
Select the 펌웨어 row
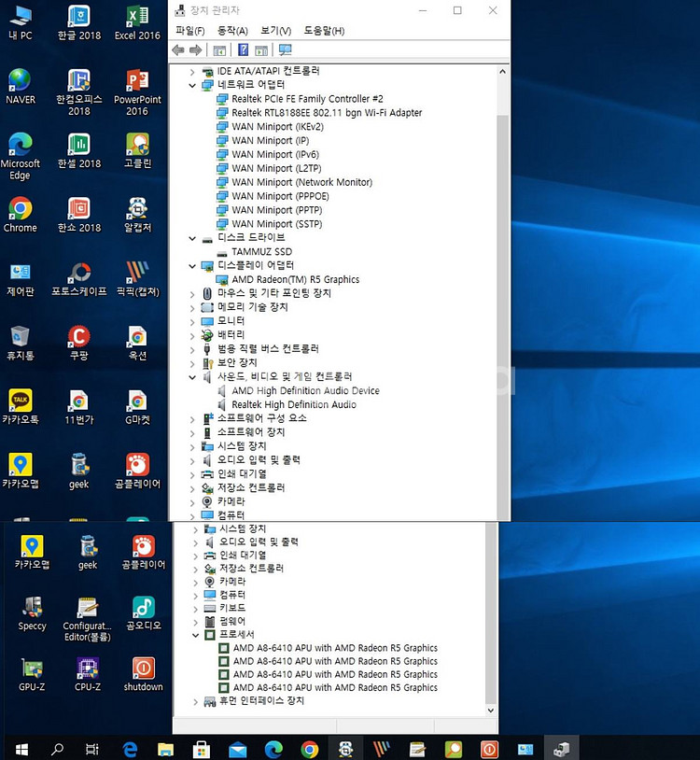[x=232, y=622]
